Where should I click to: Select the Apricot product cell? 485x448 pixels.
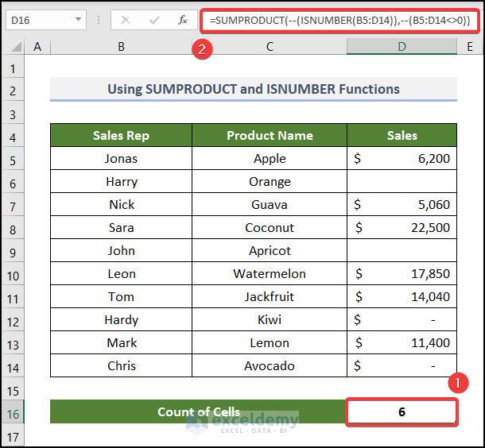[270, 250]
